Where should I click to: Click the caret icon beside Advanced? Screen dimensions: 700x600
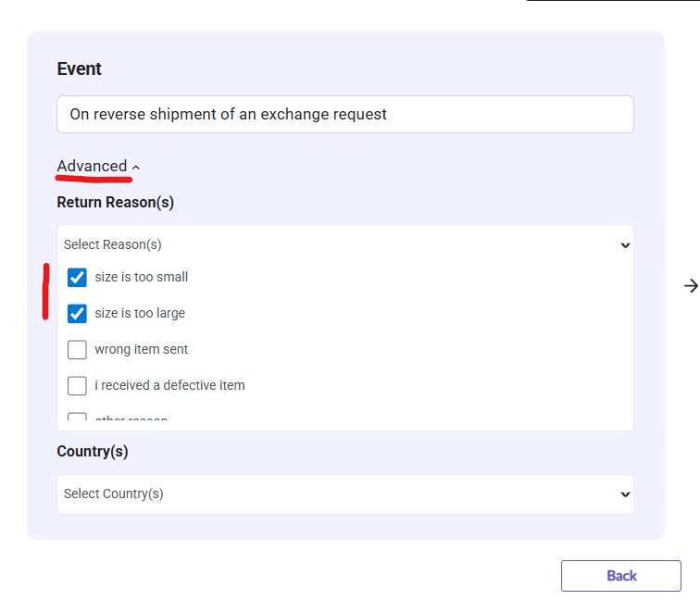click(x=136, y=168)
